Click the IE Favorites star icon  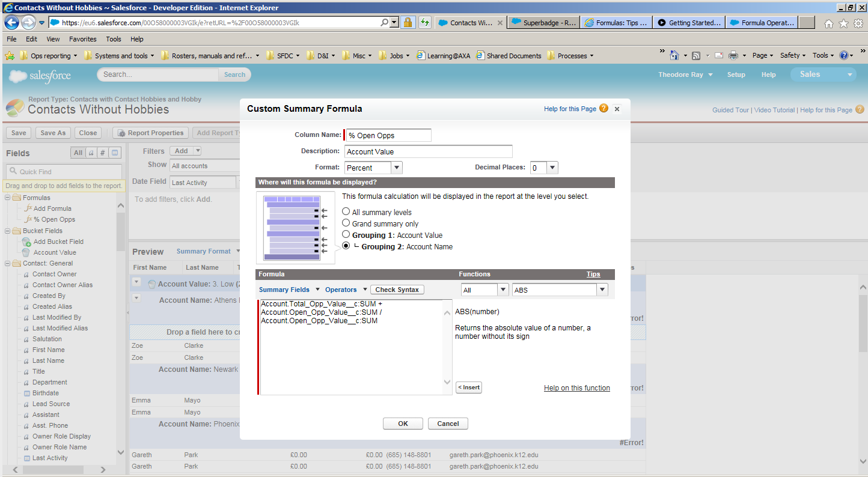coord(843,23)
